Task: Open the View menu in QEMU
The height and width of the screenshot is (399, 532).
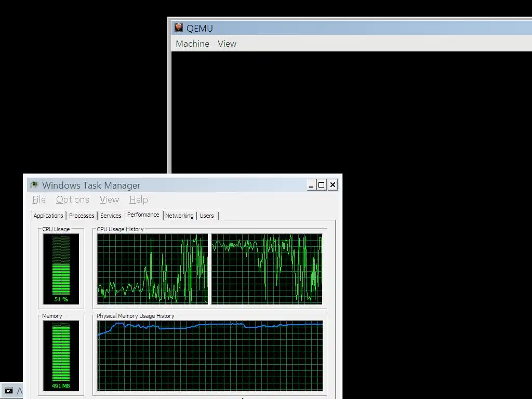Action: tap(227, 44)
